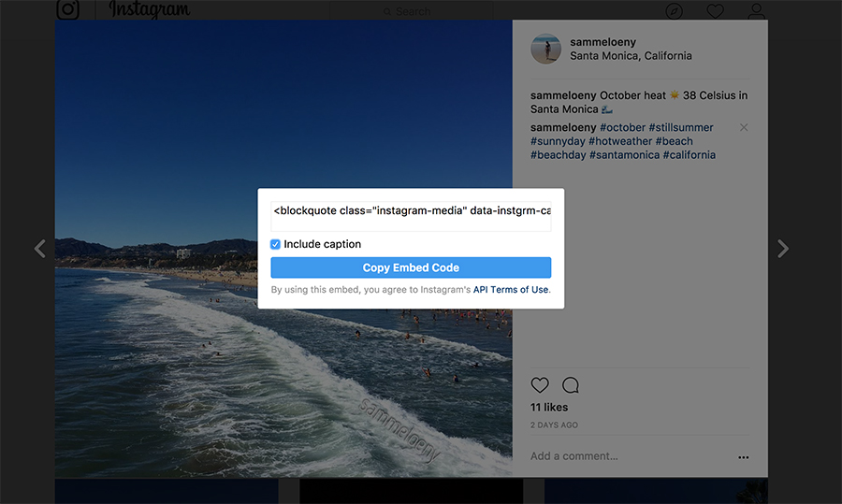Image resolution: width=842 pixels, height=504 pixels.
Task: Open Santa Monica, California location link
Action: click(x=631, y=56)
